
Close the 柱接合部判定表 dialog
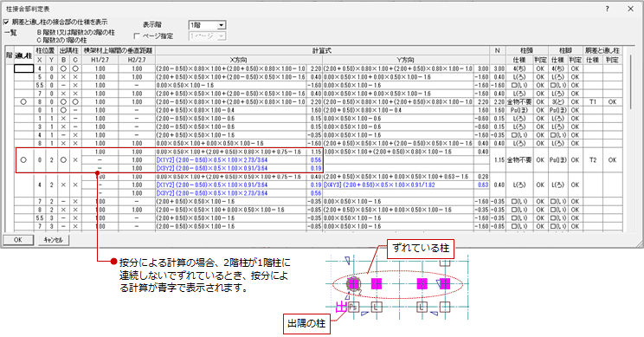630,9
